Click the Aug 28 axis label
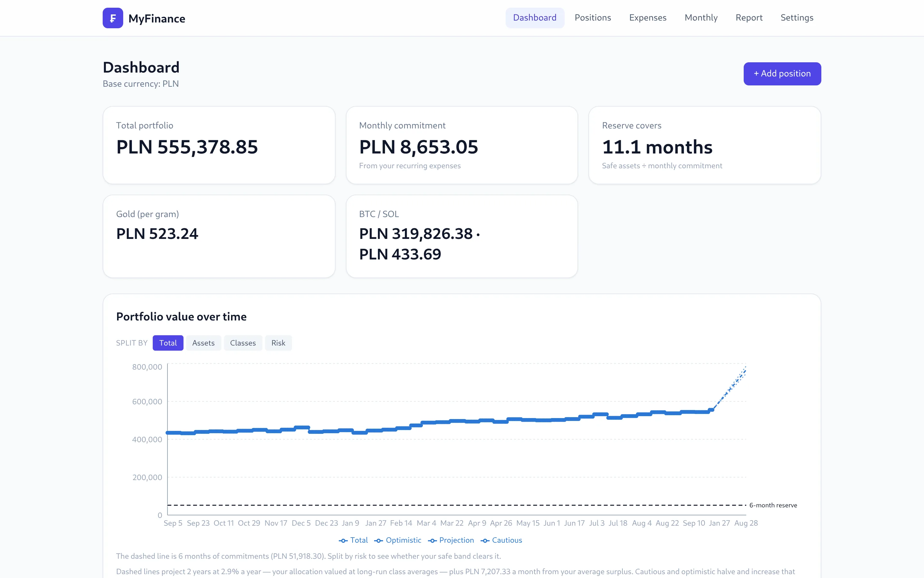 point(746,523)
